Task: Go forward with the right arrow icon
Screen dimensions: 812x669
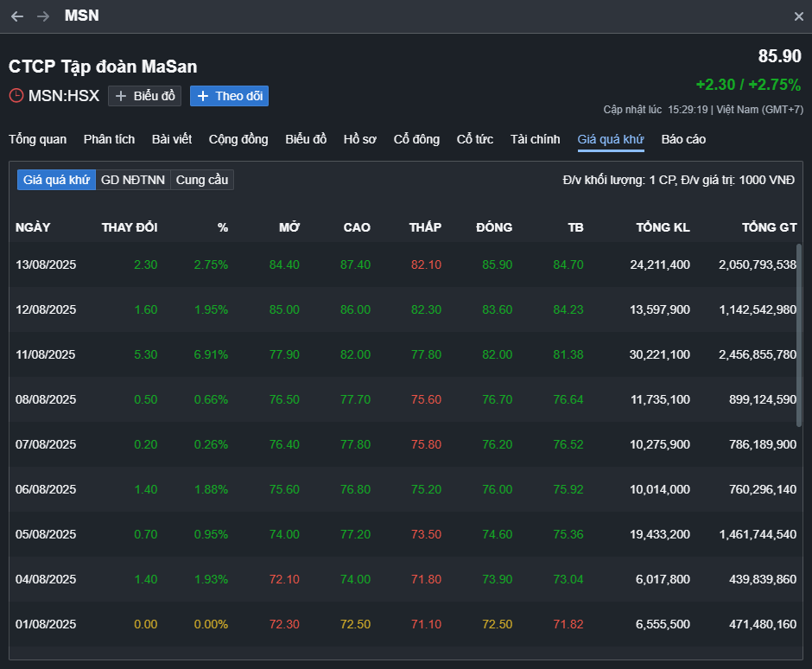Action: point(43,16)
